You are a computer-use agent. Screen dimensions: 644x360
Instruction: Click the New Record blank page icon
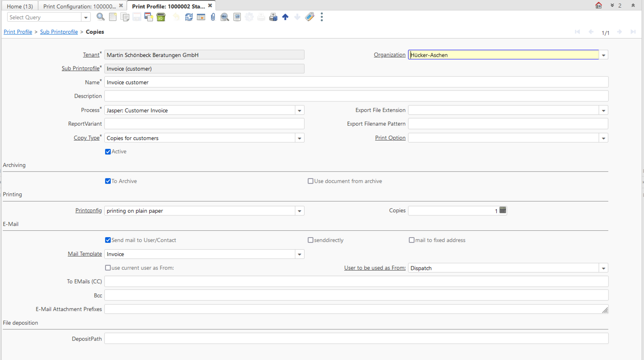point(113,17)
